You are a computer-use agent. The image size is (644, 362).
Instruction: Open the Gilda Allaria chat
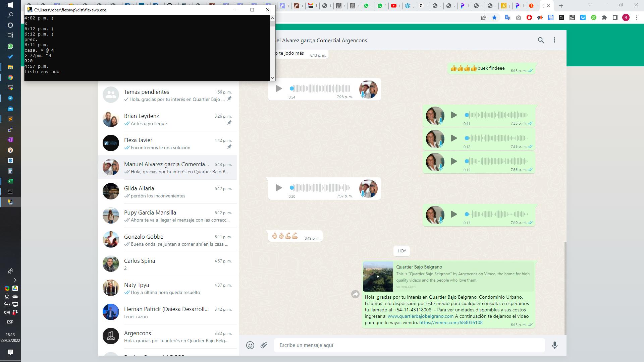168,192
